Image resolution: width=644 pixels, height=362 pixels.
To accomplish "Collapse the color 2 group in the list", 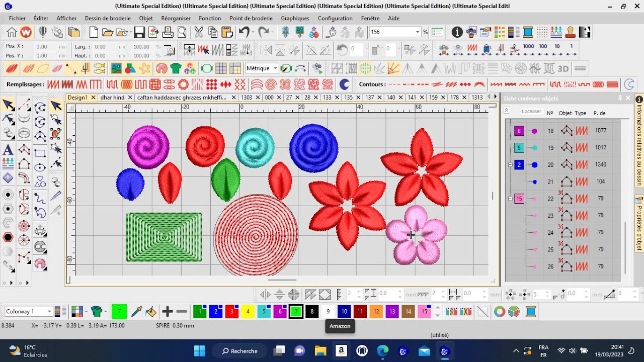I will coord(510,164).
